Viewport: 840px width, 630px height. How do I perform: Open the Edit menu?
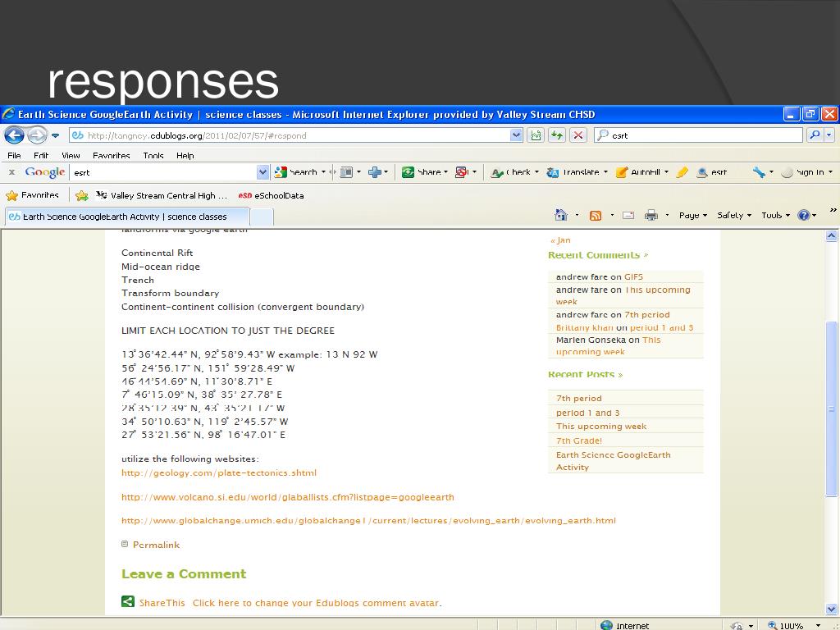tap(41, 155)
